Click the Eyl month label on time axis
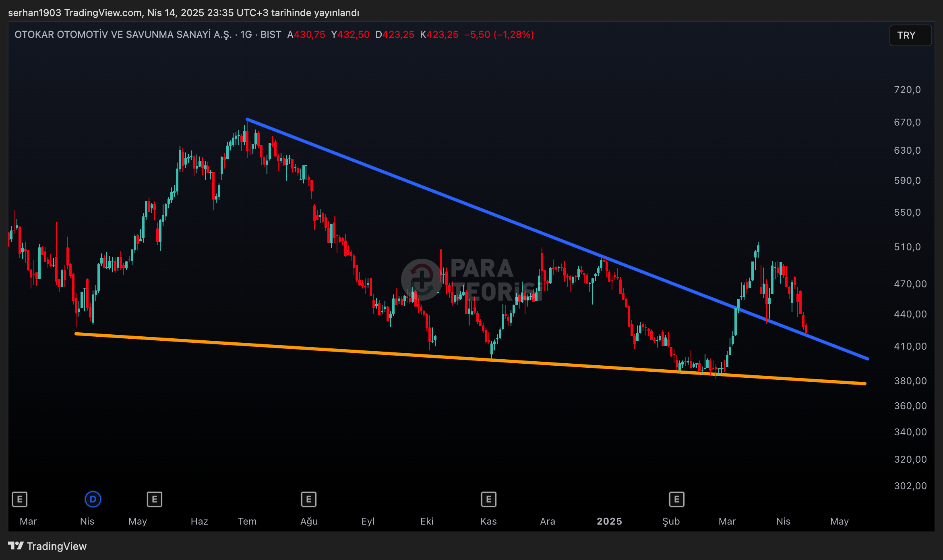This screenshot has height=560, width=943. click(368, 521)
